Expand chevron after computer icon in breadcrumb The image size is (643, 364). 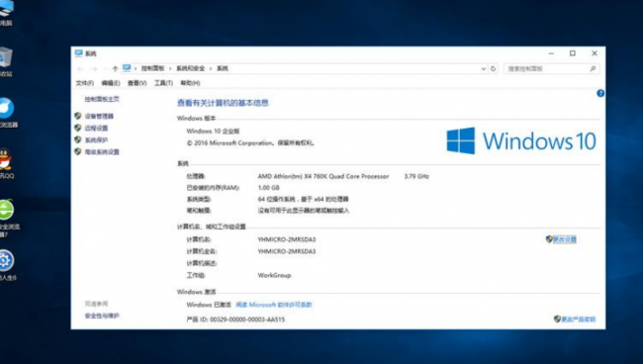(x=136, y=68)
